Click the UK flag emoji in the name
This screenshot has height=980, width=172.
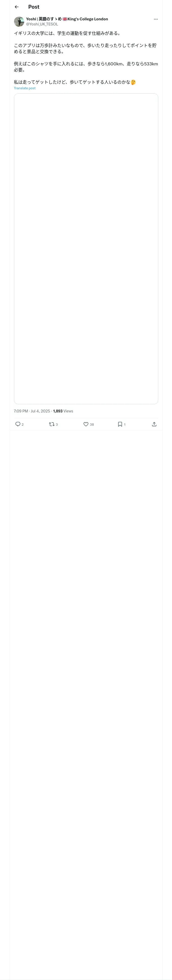point(65,19)
